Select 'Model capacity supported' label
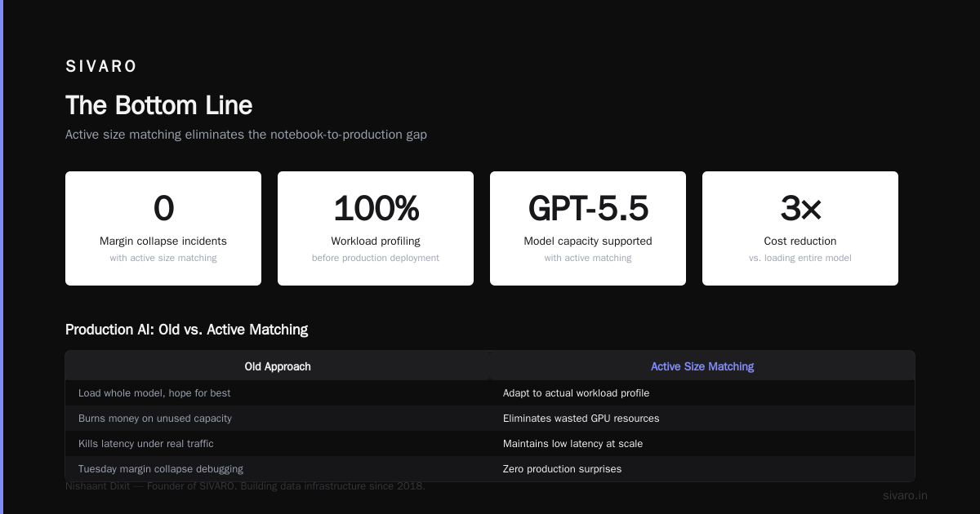Screen dimensions: 980x514 [588, 241]
